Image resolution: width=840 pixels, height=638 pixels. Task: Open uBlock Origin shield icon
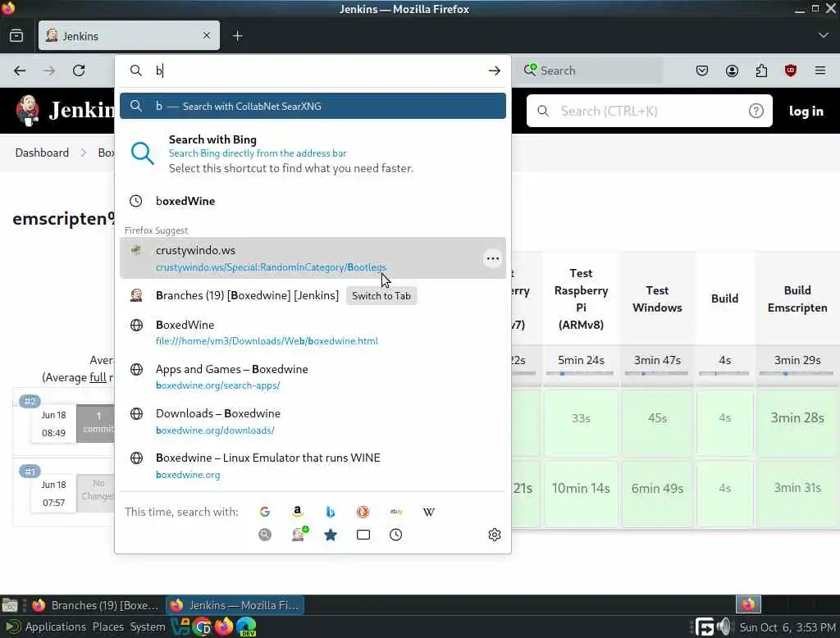coord(791,71)
